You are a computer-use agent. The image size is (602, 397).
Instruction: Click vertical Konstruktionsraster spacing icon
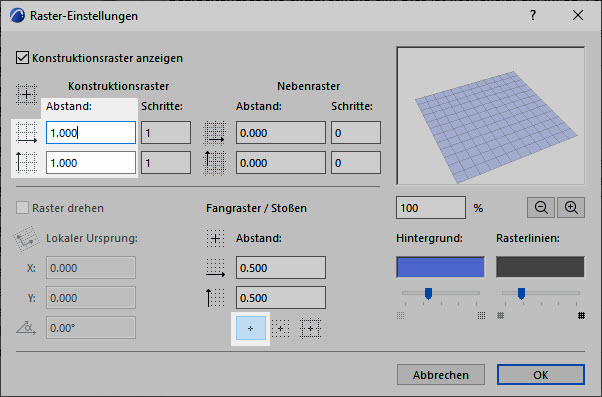26,162
